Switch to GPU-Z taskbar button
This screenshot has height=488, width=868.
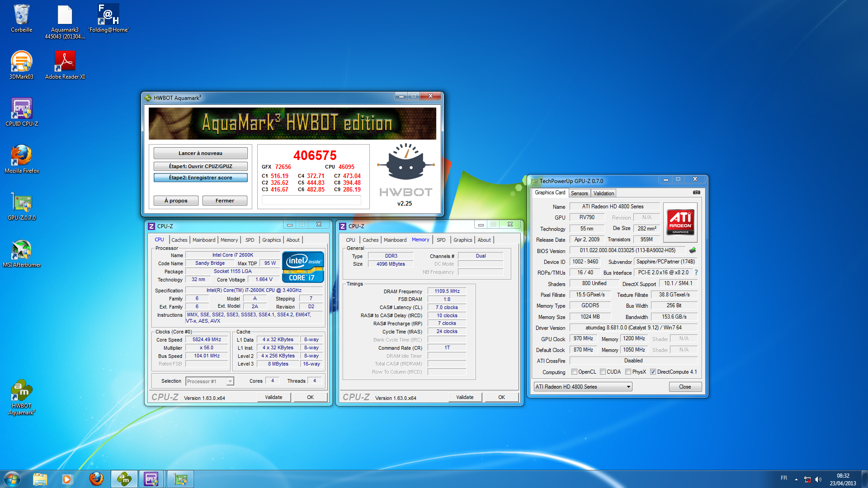tap(180, 479)
